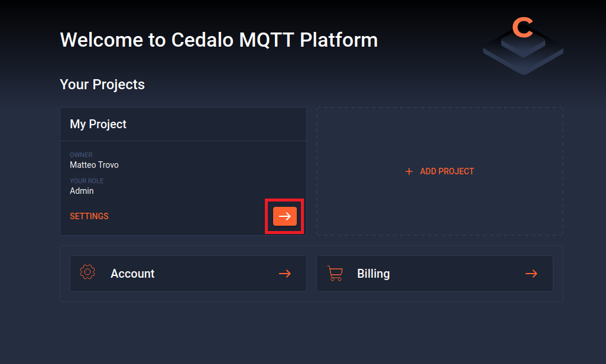Select the My Project card header

point(98,124)
